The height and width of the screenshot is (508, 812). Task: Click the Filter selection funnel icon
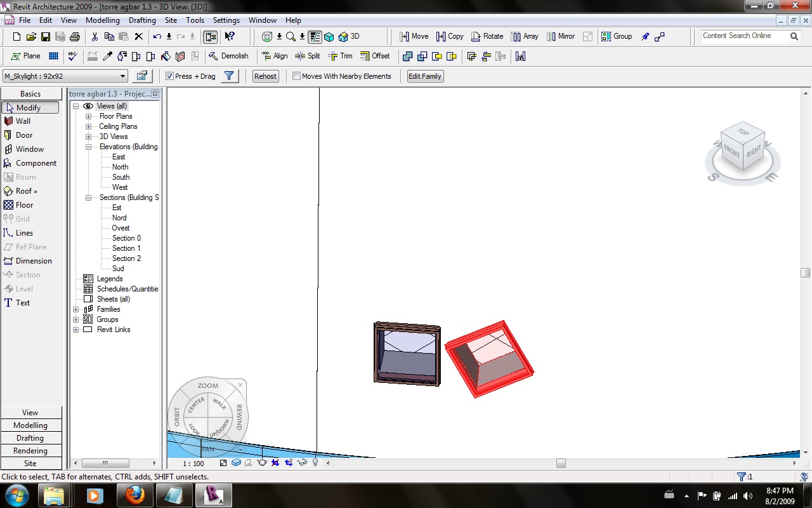pos(230,76)
